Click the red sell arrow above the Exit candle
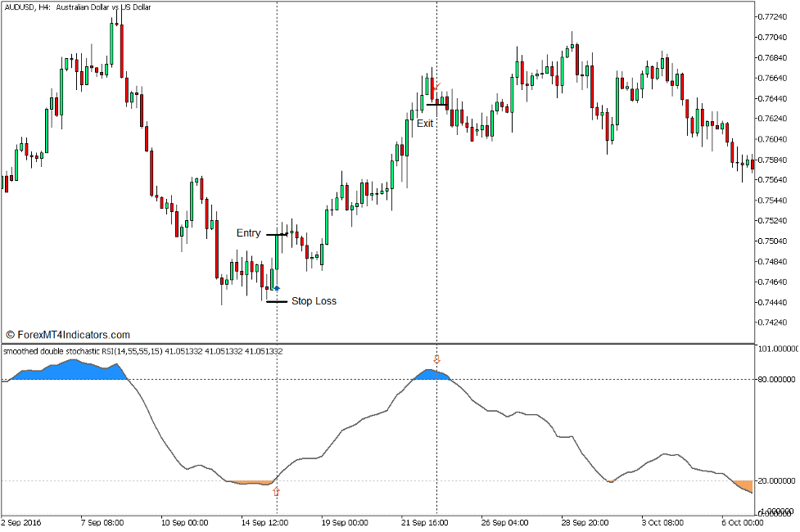This screenshot has height=532, width=800. (439, 85)
